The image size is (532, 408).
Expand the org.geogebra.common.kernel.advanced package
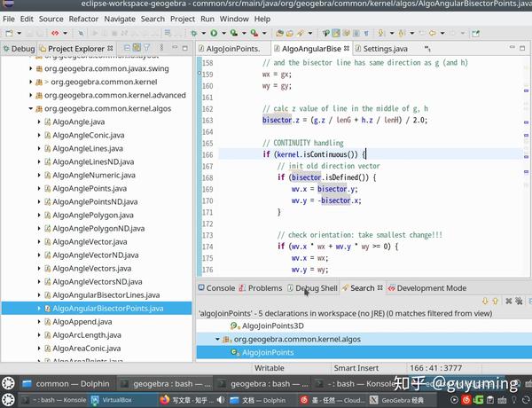(x=31, y=95)
